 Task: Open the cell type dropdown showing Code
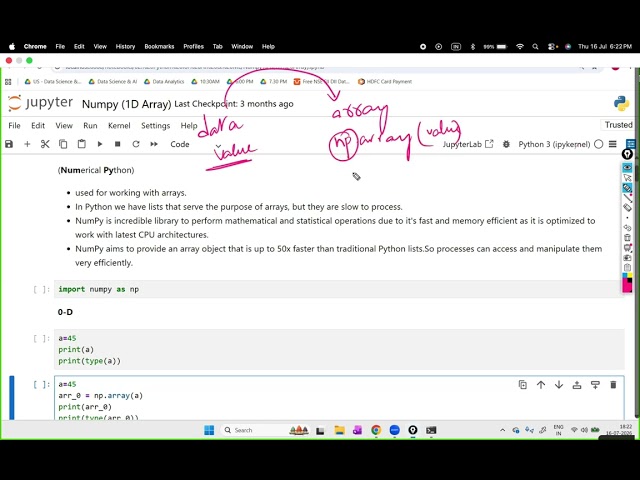pyautogui.click(x=196, y=144)
